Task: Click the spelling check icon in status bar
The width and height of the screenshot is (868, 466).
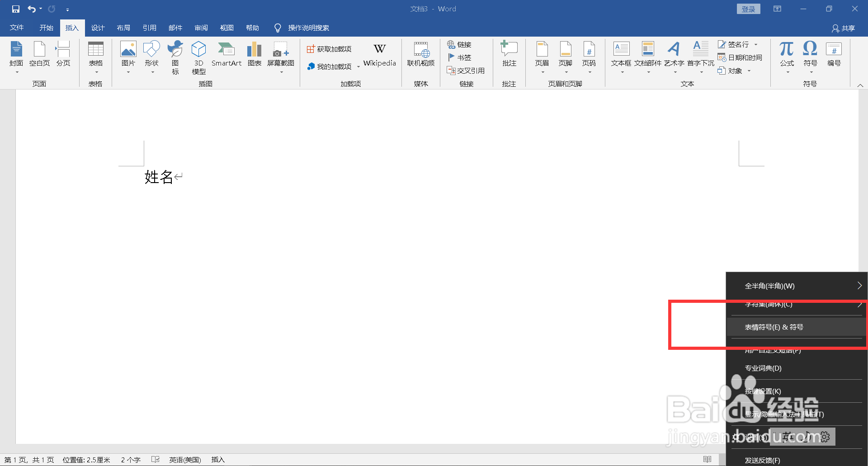Action: pyautogui.click(x=156, y=460)
